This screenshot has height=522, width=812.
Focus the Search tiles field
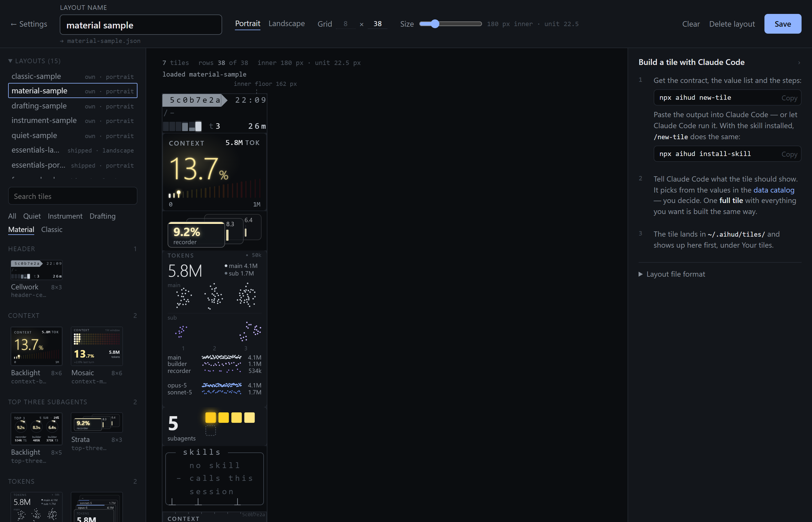(x=72, y=196)
